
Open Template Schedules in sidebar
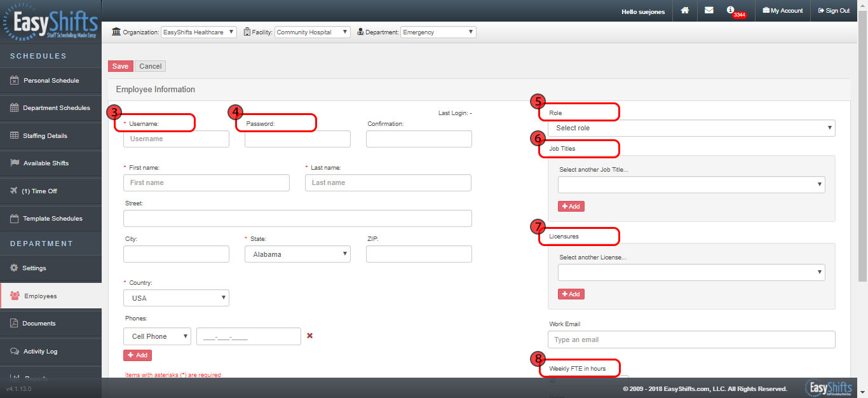pyautogui.click(x=51, y=219)
